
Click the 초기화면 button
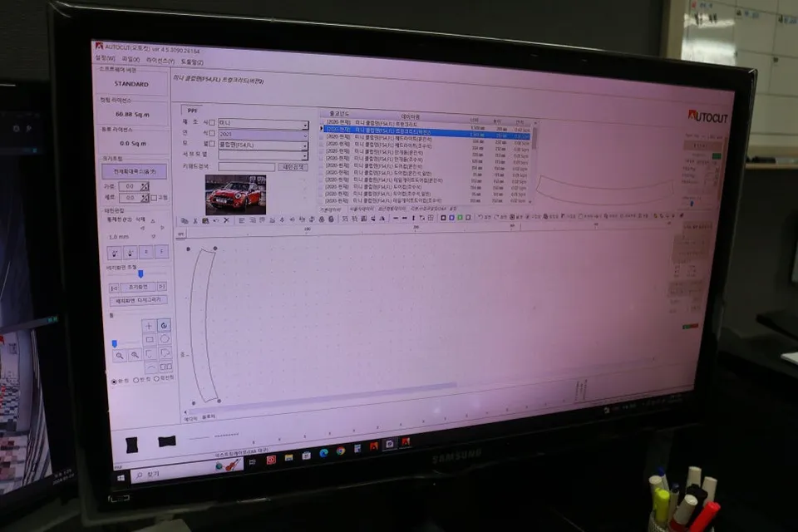(137, 288)
